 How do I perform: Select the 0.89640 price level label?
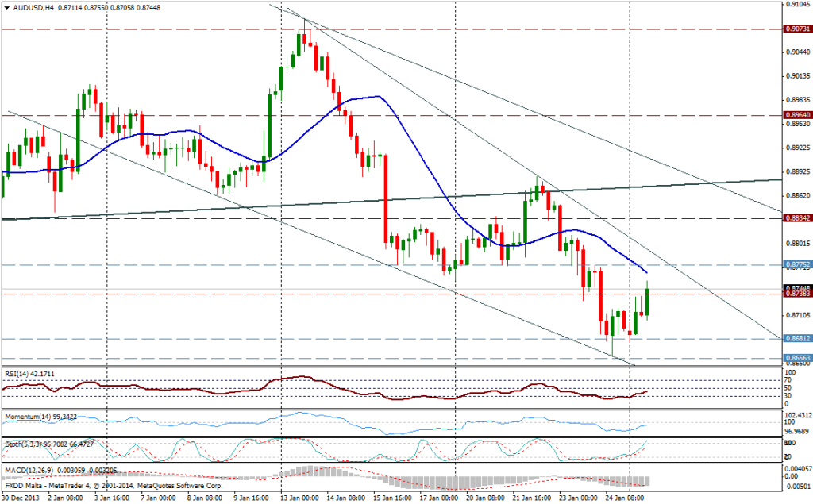(x=796, y=115)
